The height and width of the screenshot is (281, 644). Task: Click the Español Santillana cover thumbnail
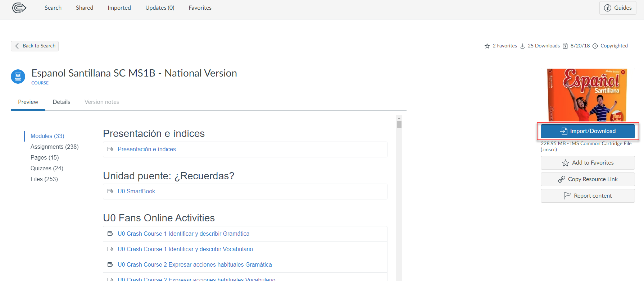coord(587,95)
